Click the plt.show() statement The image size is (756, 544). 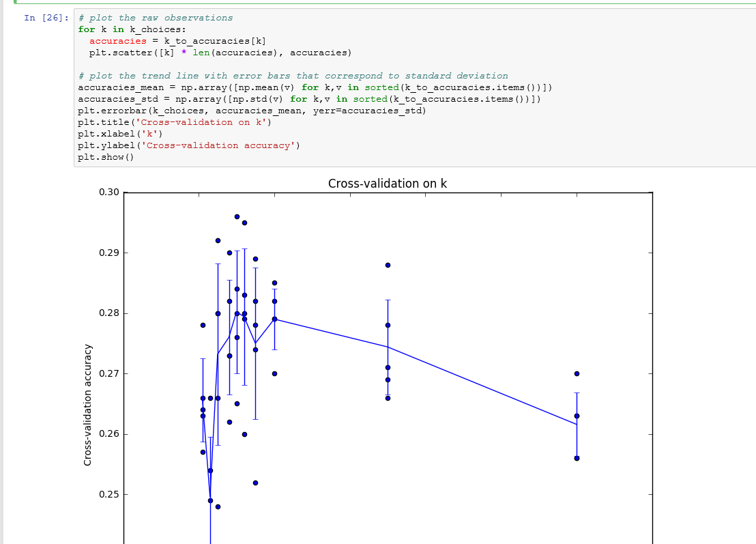pos(106,156)
